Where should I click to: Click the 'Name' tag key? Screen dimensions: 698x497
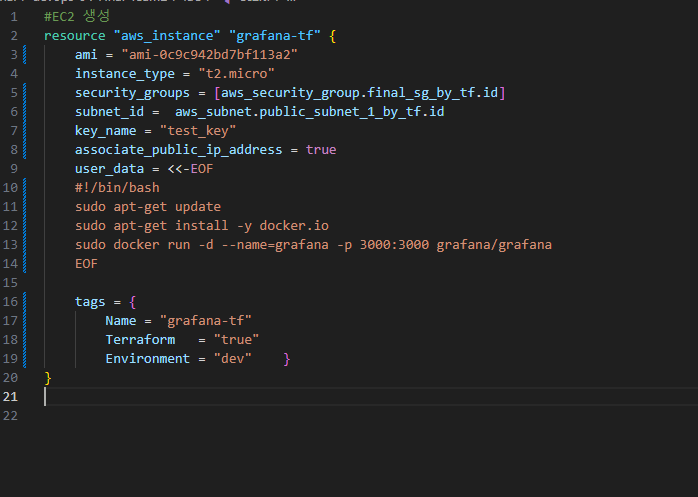coord(121,321)
